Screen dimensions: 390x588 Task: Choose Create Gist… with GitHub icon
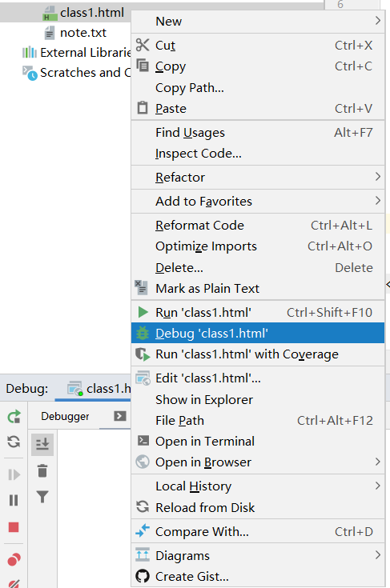(258, 576)
